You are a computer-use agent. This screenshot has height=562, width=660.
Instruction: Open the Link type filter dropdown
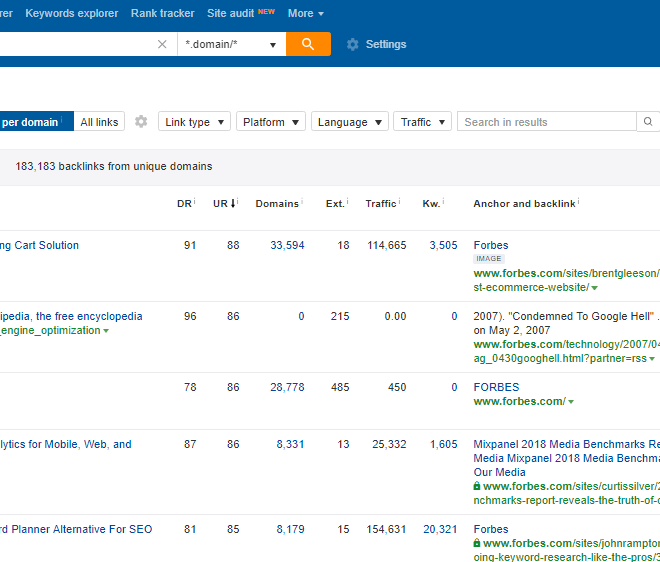(194, 122)
